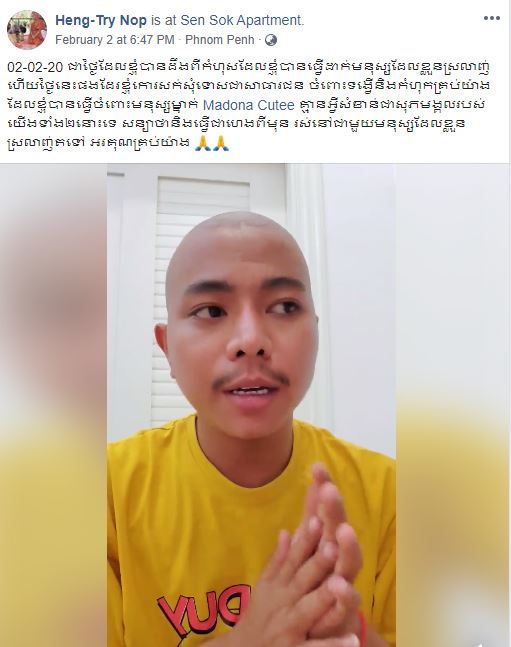The image size is (511, 647).
Task: Click the blurred right margin of video
Action: click(x=453, y=405)
